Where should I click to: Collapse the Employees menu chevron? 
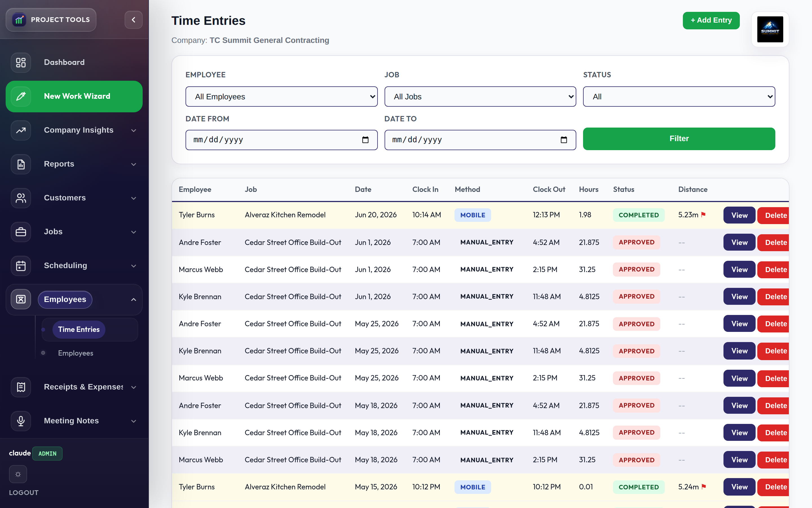134,299
